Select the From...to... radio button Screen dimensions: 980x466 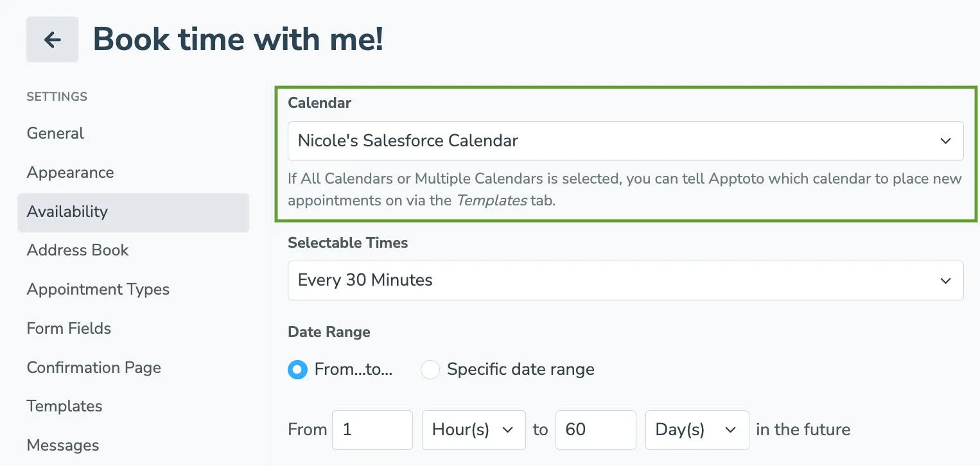tap(297, 370)
